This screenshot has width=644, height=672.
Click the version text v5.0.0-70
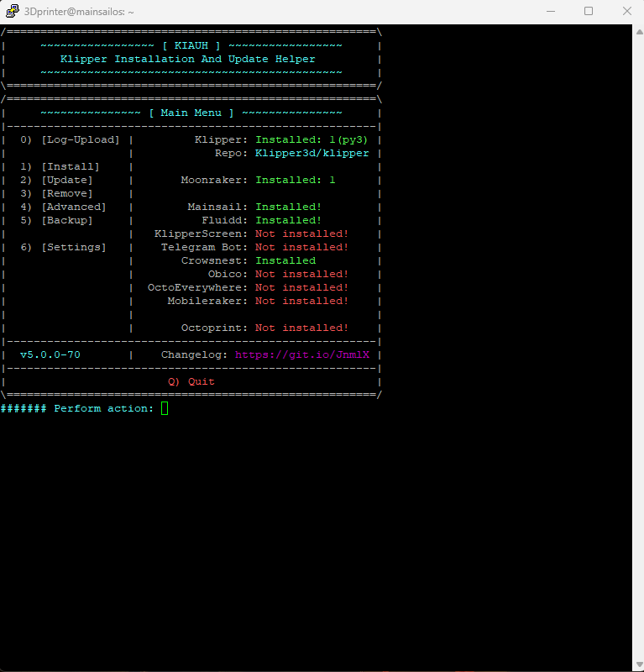point(50,354)
